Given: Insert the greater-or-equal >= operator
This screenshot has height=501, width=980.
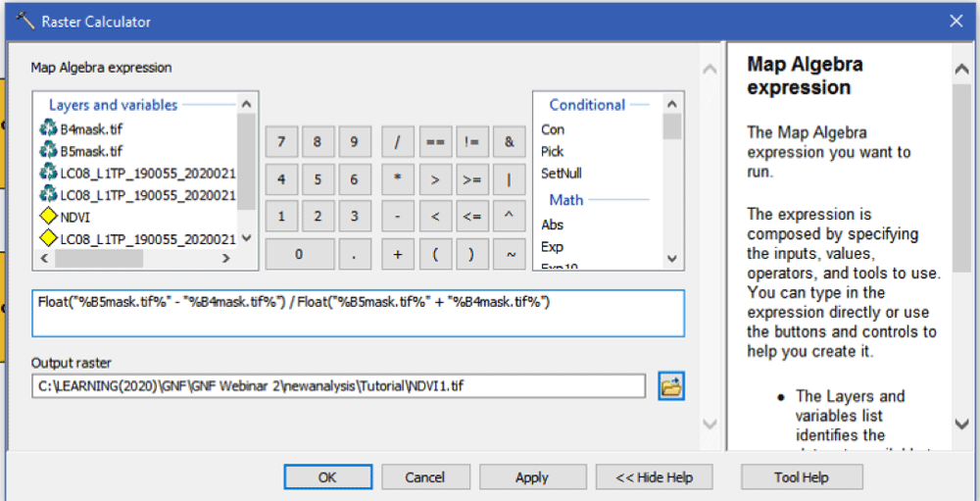Looking at the screenshot, I should [472, 179].
